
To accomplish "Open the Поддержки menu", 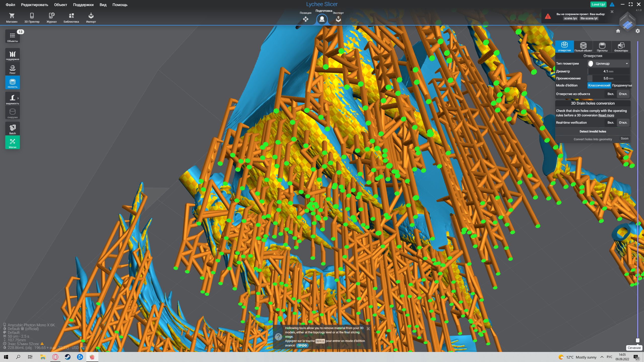I will (x=83, y=5).
